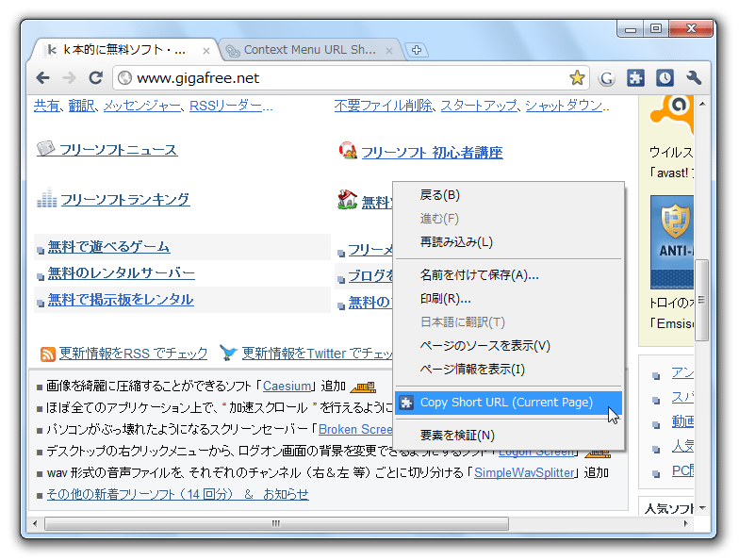This screenshot has width=739, height=560.
Task: Click the vertical scrollbar thumb
Action: (702, 300)
